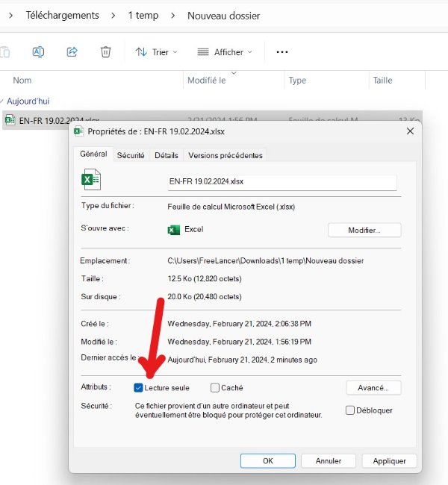
Task: Click the Delete trash can icon
Action: point(106,51)
